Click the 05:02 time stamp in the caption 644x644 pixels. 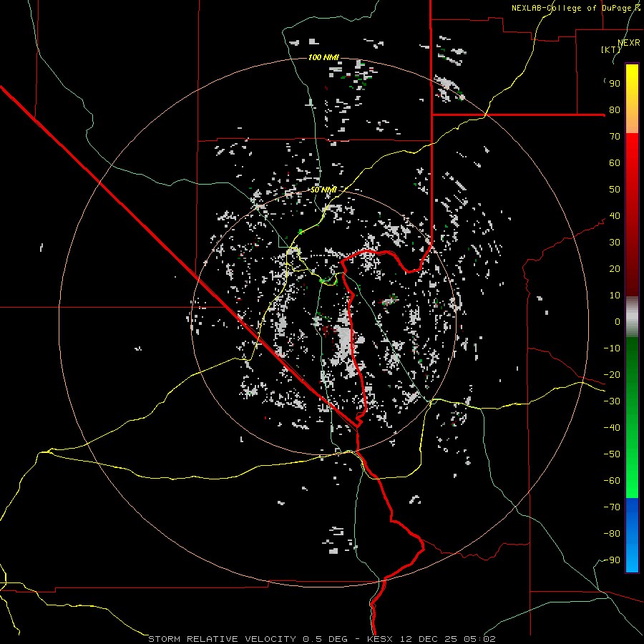[x=479, y=639]
